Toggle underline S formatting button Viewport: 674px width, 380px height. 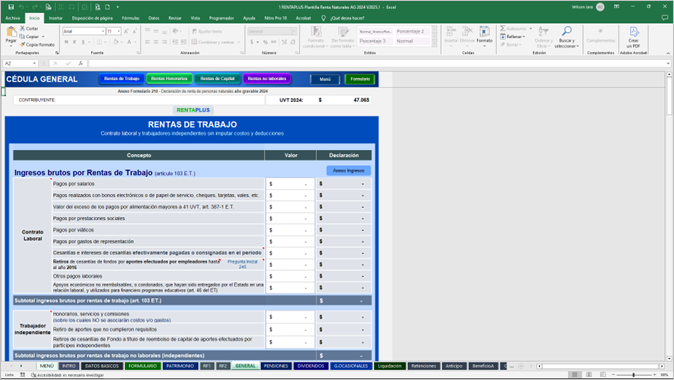[x=83, y=42]
